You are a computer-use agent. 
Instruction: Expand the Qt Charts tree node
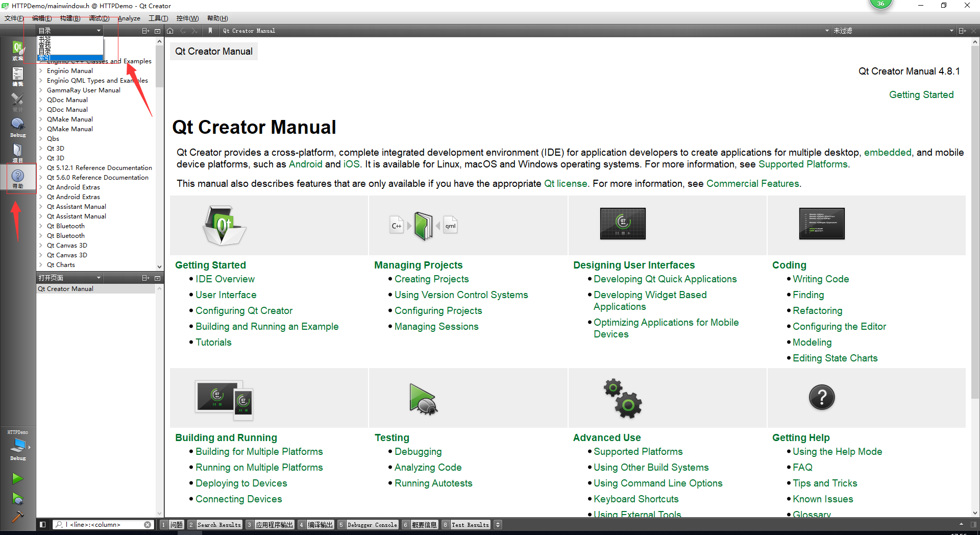[41, 265]
